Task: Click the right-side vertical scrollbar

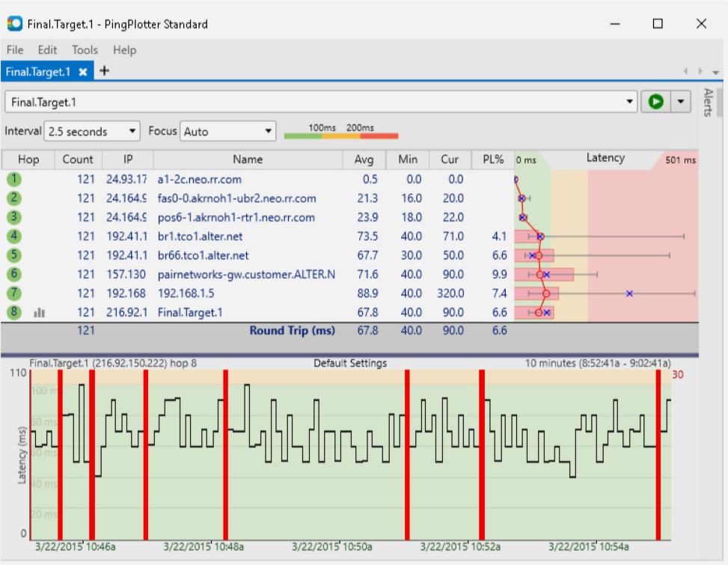Action: [x=720, y=102]
